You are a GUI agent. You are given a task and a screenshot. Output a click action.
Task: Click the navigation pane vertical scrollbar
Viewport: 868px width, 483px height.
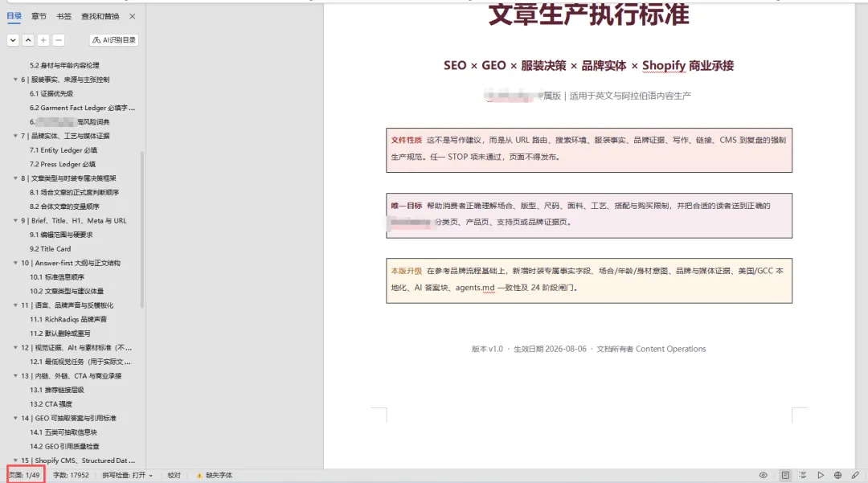pos(142,230)
